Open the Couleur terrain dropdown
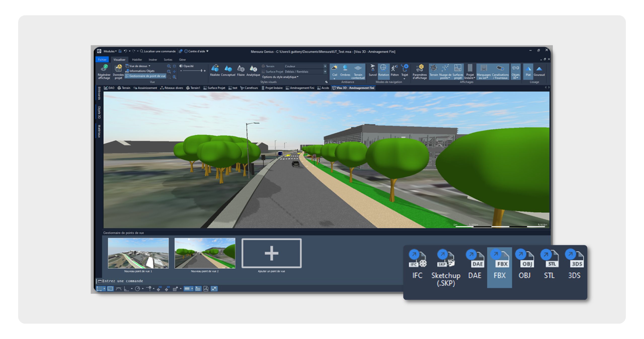644x339 pixels. click(325, 66)
